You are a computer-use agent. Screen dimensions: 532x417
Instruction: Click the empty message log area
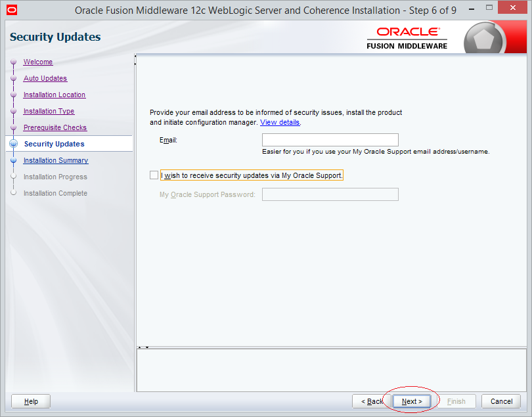tap(332, 370)
